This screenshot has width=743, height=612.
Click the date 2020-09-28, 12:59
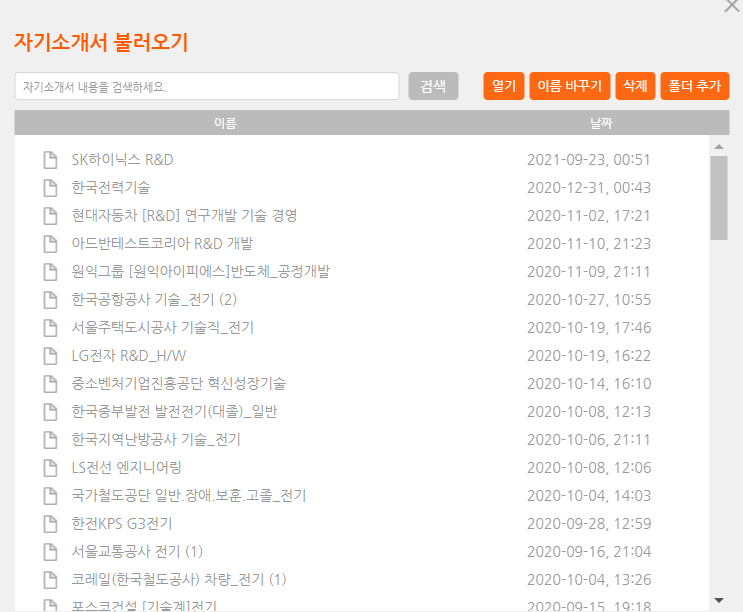(x=589, y=523)
